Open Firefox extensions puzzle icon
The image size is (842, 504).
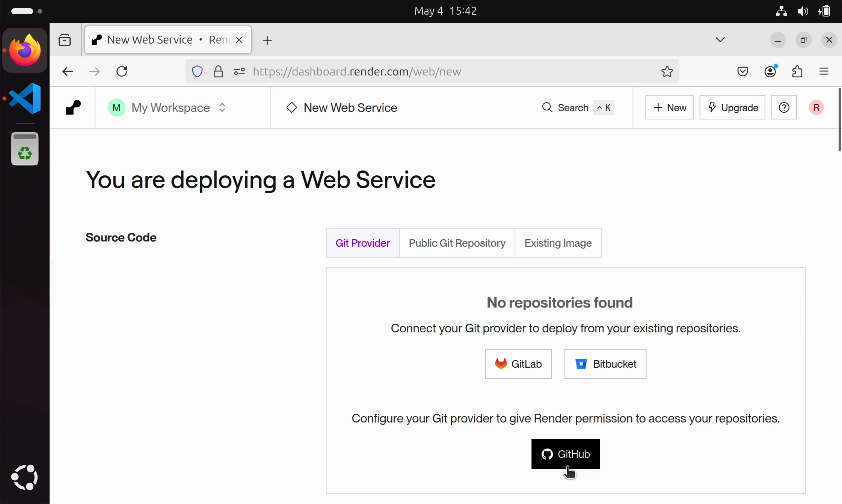click(x=797, y=71)
